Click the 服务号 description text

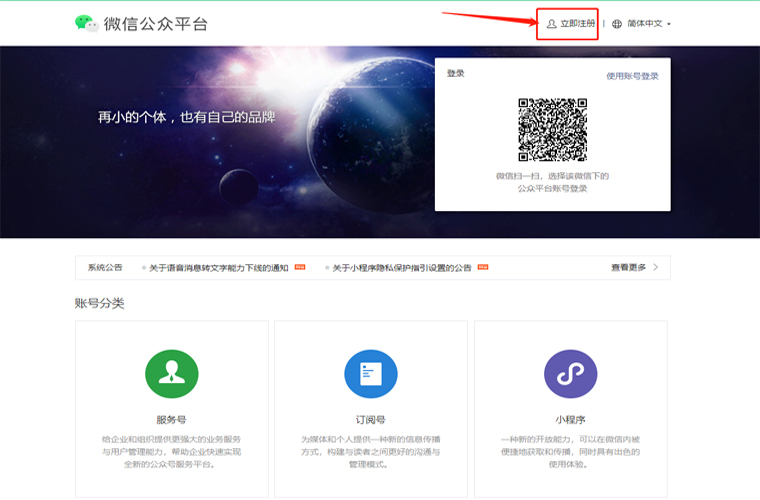(x=172, y=452)
